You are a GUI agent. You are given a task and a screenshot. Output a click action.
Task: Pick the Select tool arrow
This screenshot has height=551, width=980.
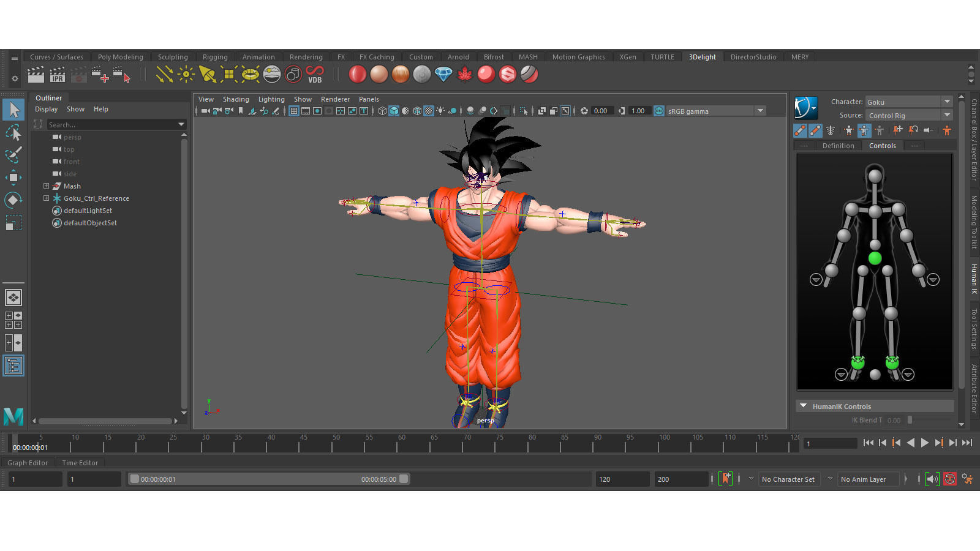[13, 110]
